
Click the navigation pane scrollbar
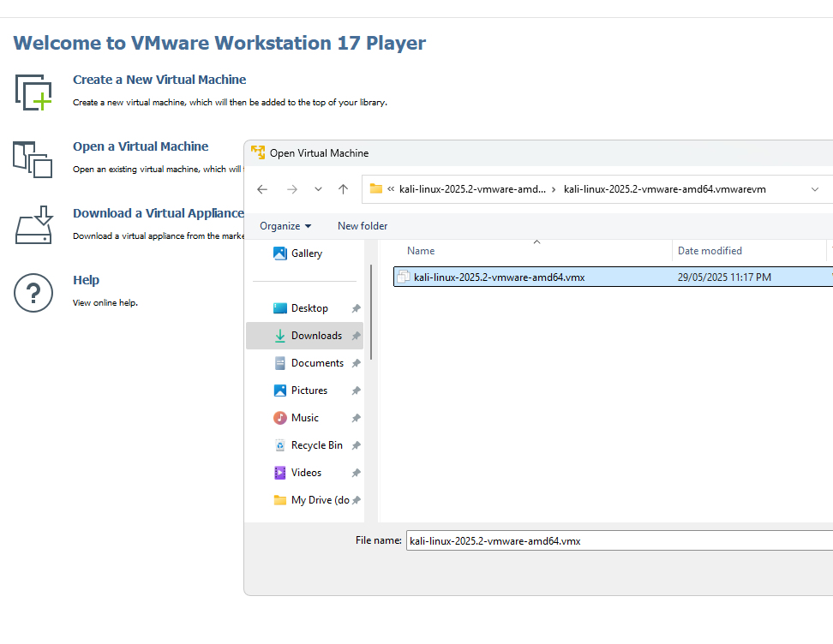tap(371, 313)
